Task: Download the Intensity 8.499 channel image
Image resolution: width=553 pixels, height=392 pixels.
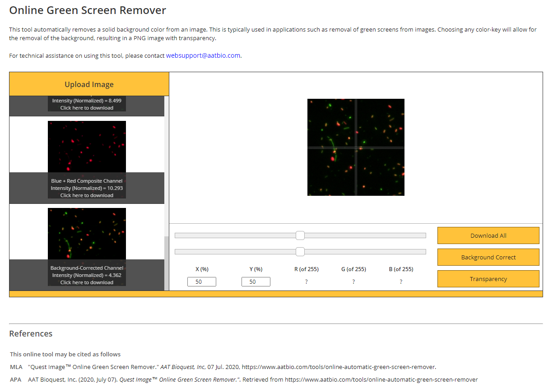Action: click(x=87, y=107)
